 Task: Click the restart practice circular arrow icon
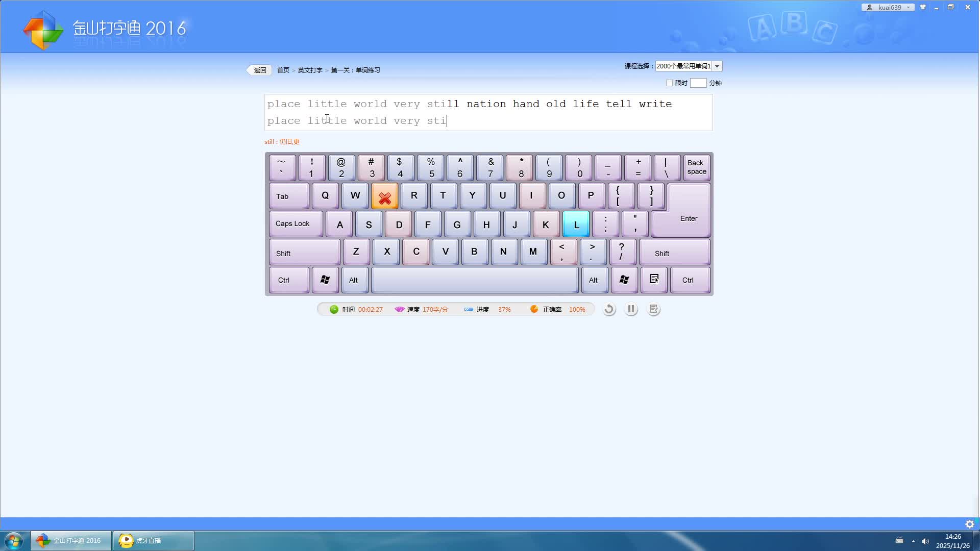click(609, 309)
